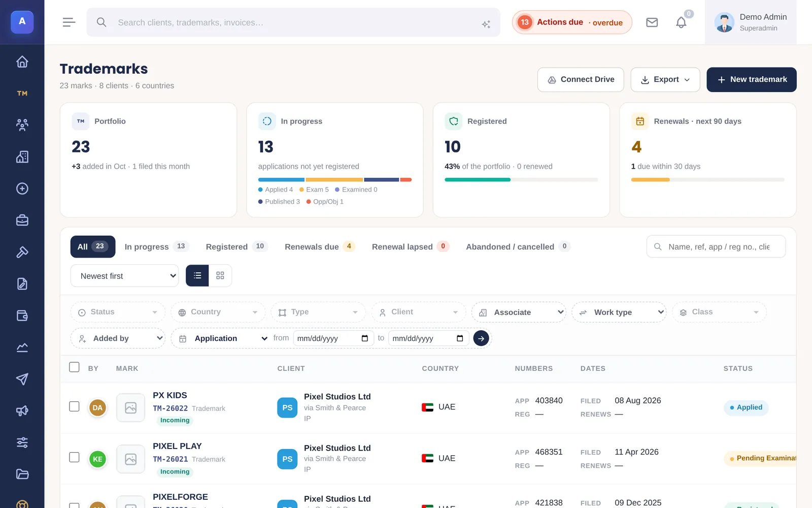
Task: Open the paper-plane sidebar icon
Action: (x=22, y=379)
